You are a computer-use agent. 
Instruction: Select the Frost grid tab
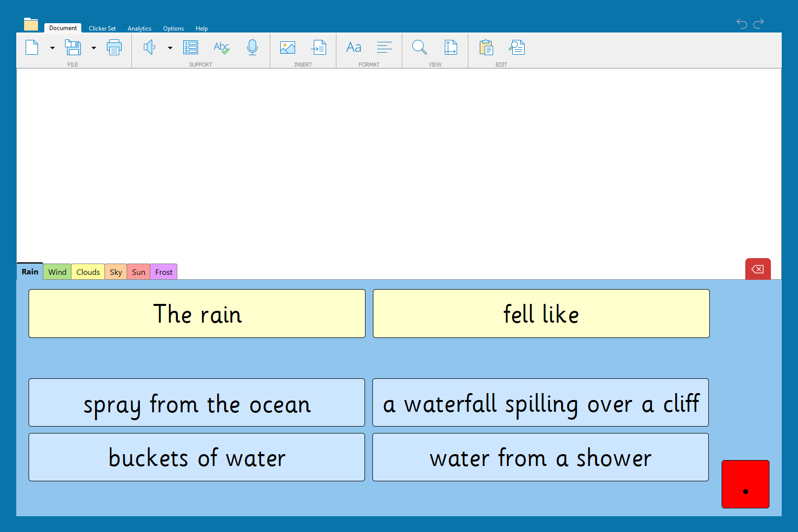pyautogui.click(x=164, y=272)
